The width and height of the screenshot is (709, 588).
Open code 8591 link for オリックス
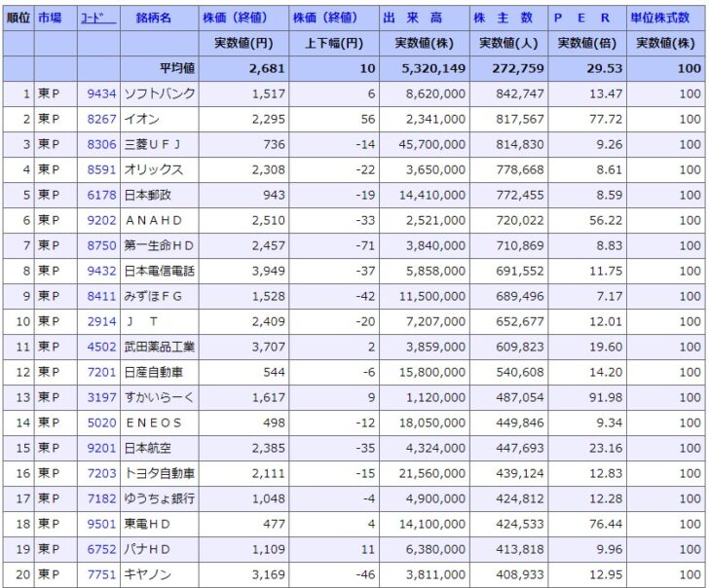[102, 169]
